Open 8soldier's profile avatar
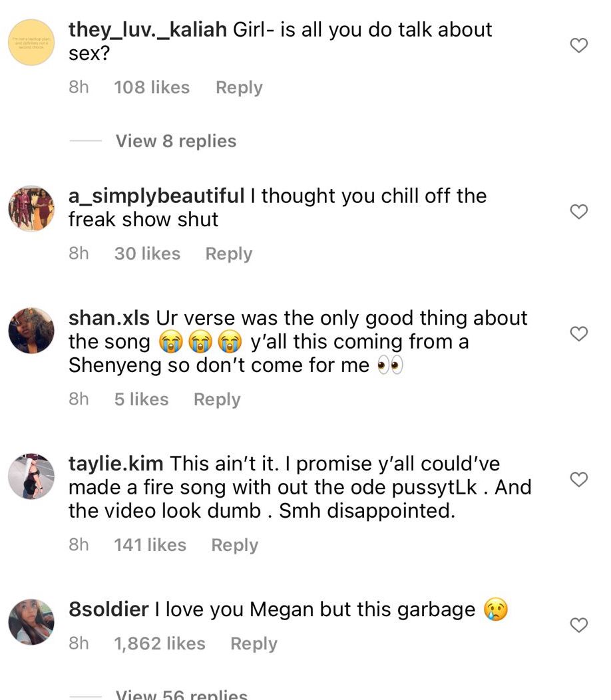The height and width of the screenshot is (700, 611). coord(31,621)
